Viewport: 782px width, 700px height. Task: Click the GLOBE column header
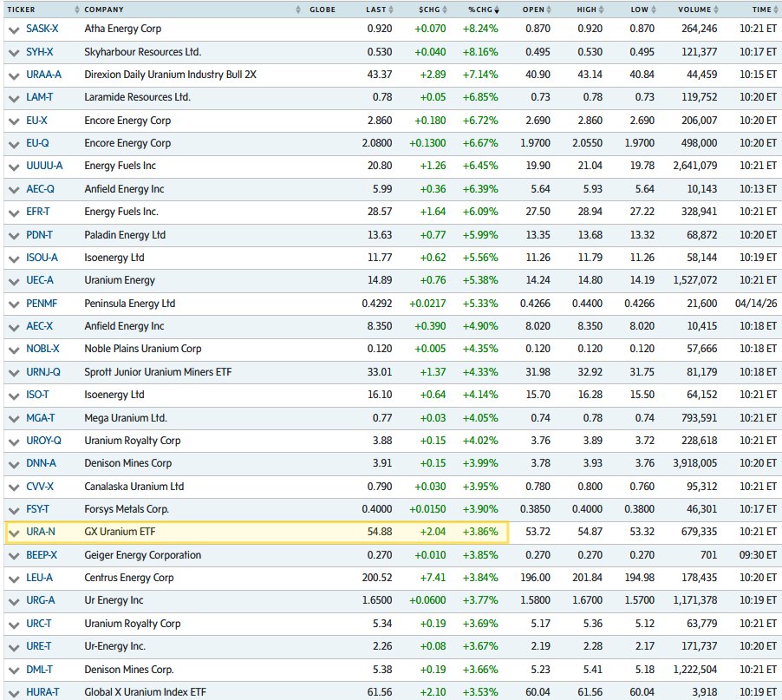coord(323,10)
